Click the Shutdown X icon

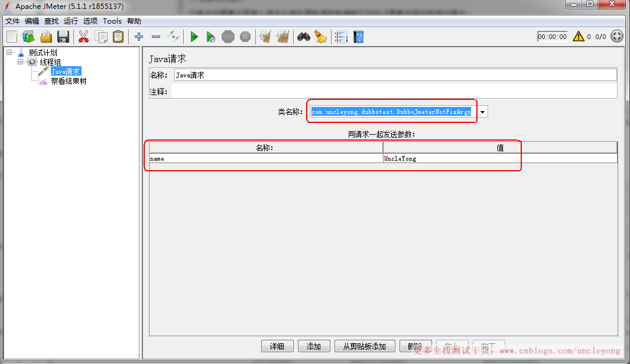(245, 37)
